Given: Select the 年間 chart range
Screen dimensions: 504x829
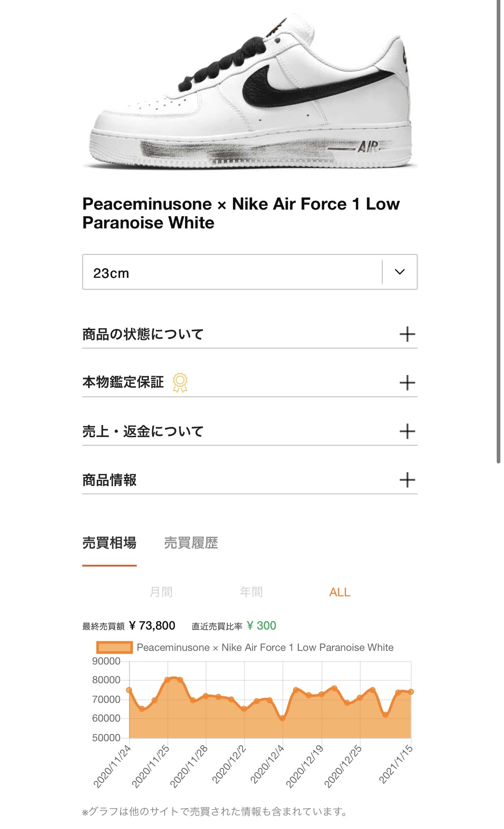Looking at the screenshot, I should pyautogui.click(x=251, y=592).
